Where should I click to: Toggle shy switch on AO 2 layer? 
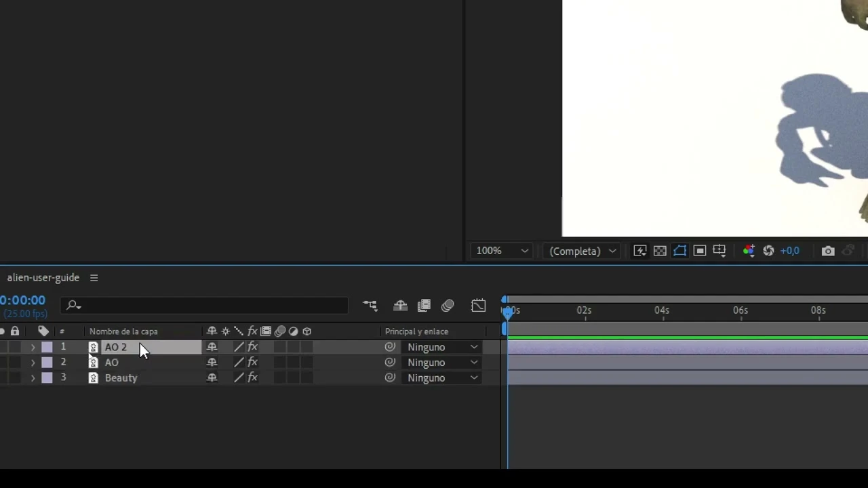[x=212, y=347]
